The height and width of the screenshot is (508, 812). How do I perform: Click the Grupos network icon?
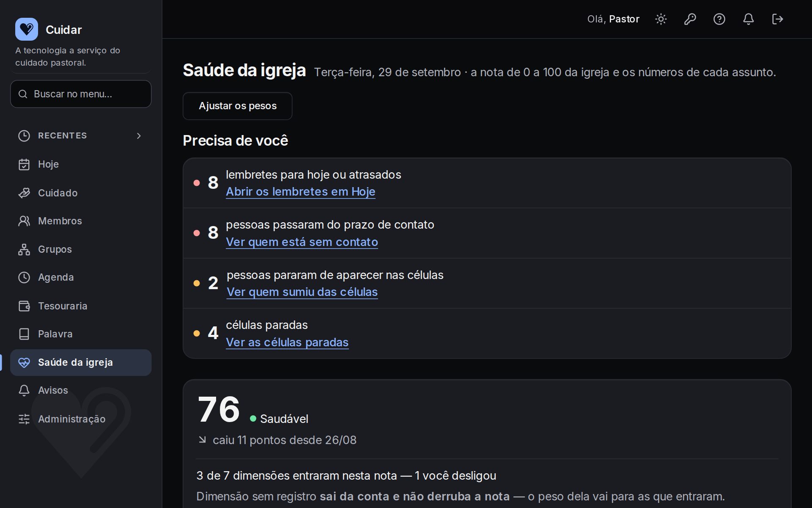[x=24, y=249]
